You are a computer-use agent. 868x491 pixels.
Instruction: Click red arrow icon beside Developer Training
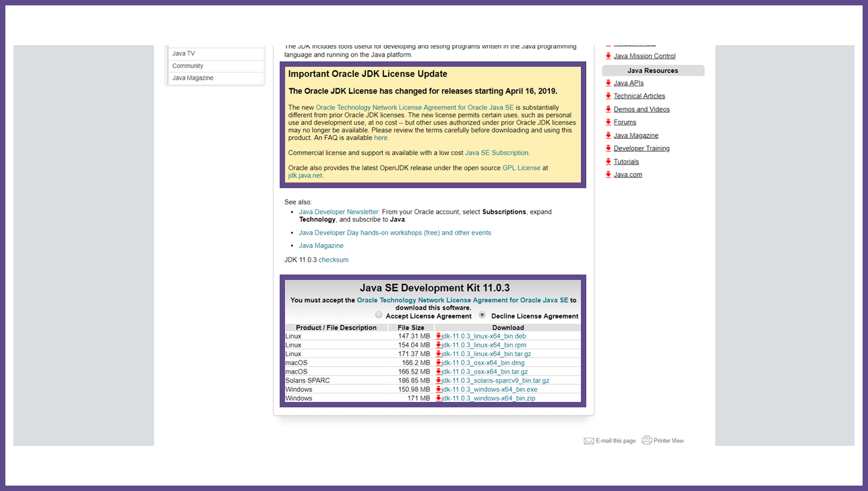coord(609,148)
